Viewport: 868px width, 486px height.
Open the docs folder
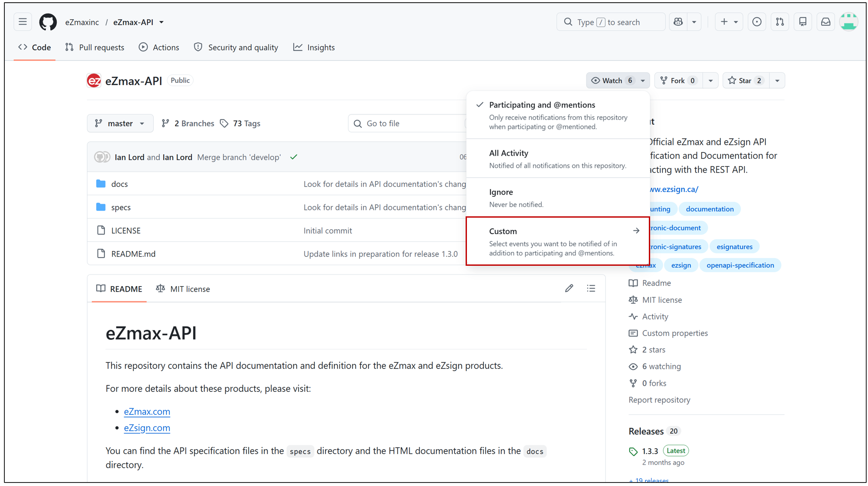[x=120, y=184]
